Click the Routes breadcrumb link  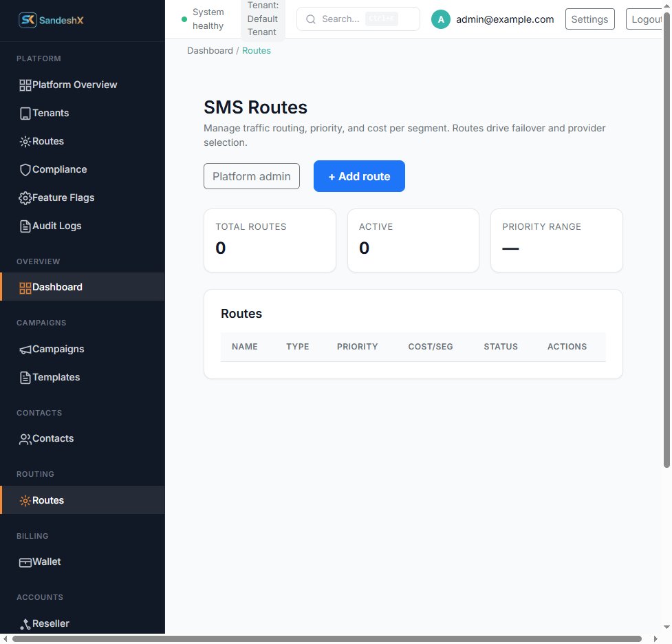coord(257,51)
